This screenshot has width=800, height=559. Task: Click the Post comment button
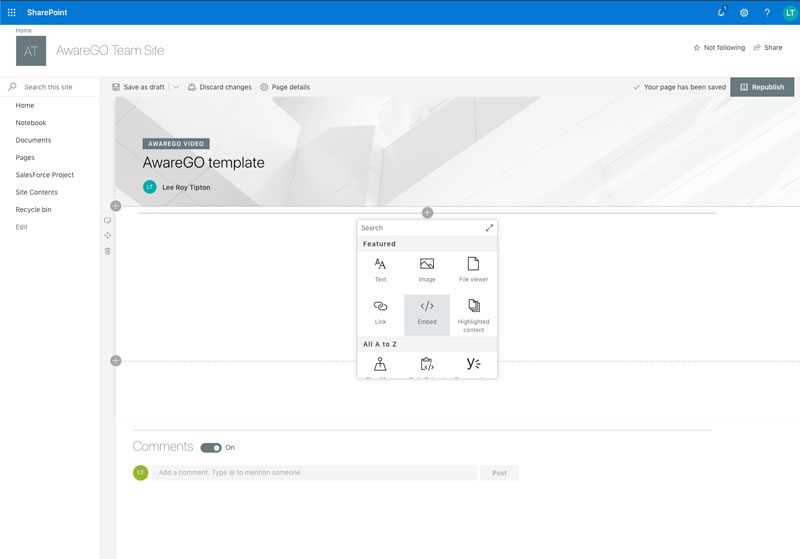(499, 473)
